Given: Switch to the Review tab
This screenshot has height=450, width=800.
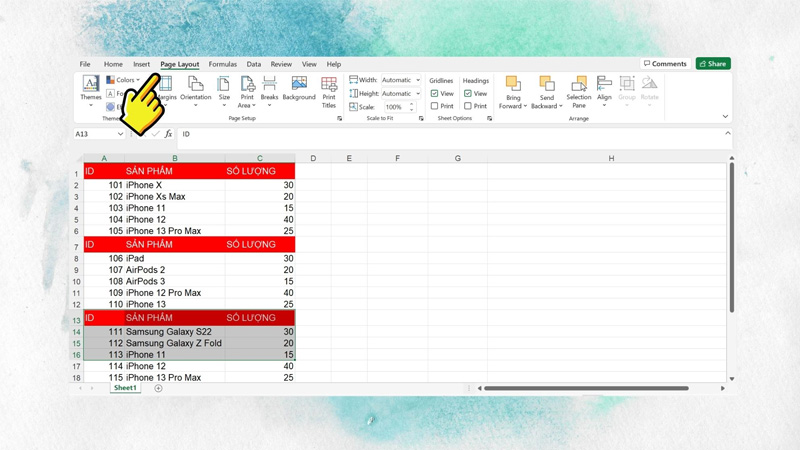Looking at the screenshot, I should pos(281,64).
